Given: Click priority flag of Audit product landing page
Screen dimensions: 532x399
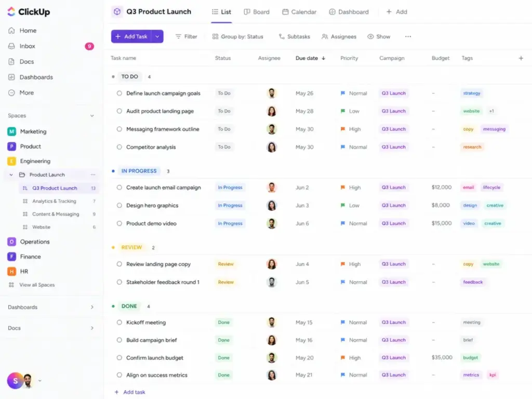Looking at the screenshot, I should point(343,111).
